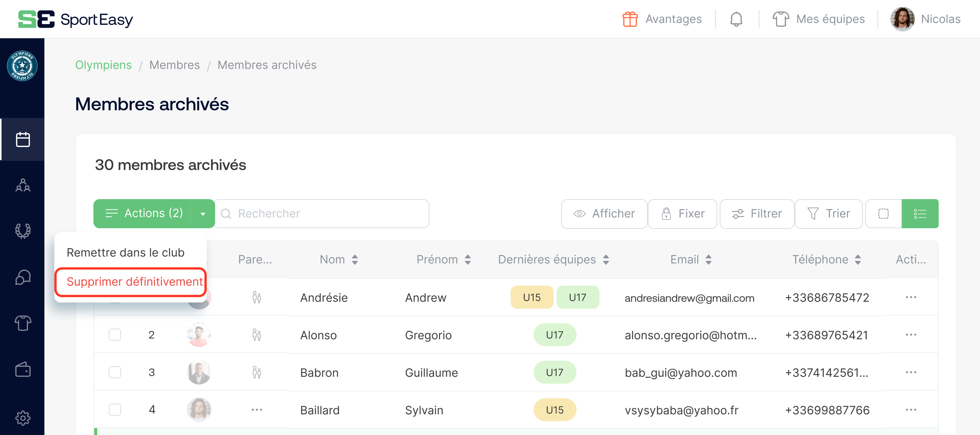The image size is (980, 435).
Task: Select the checkbox in Baillard Sylvain's row
Action: pos(115,409)
